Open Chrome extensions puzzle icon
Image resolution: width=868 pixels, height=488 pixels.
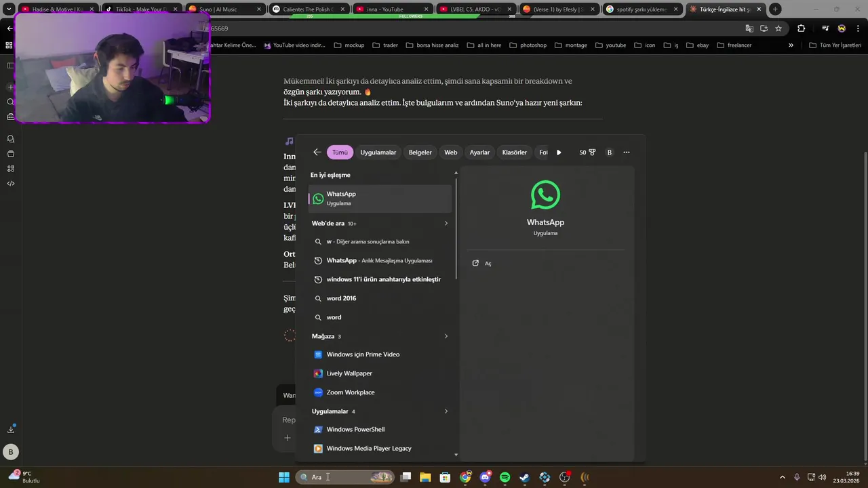tap(801, 28)
